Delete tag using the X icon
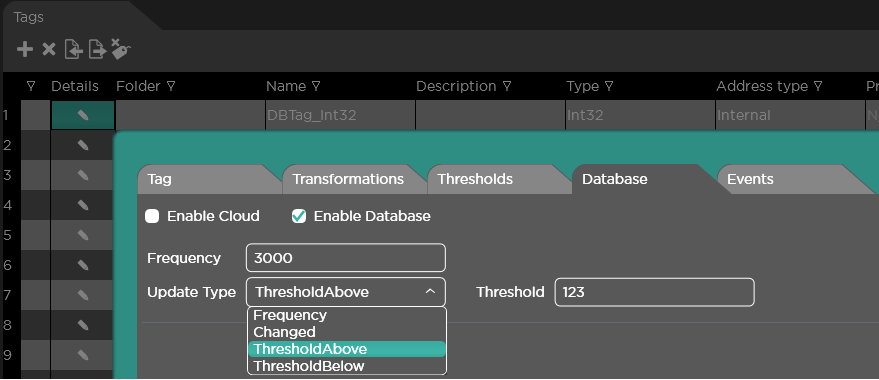 pyautogui.click(x=49, y=49)
